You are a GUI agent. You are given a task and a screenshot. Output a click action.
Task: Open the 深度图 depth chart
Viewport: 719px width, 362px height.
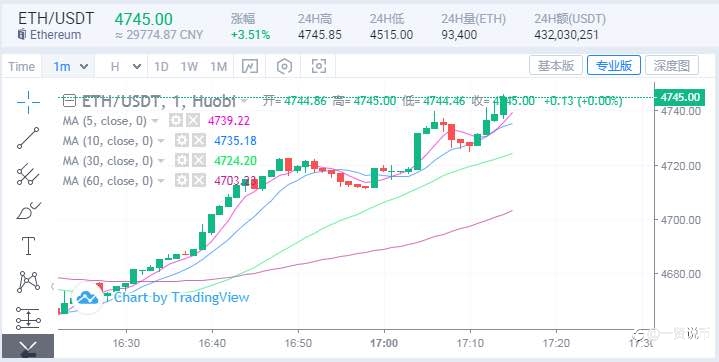(x=672, y=66)
